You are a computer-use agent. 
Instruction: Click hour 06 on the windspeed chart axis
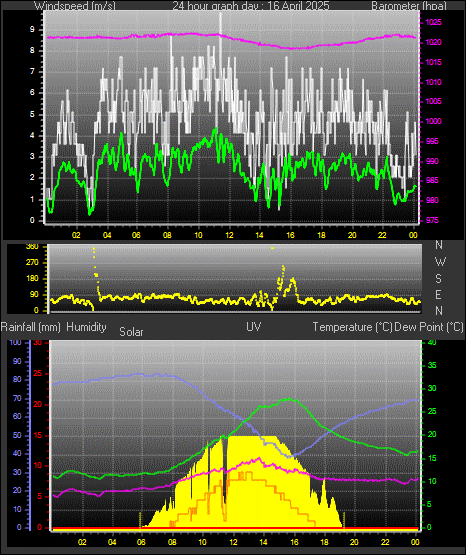tap(136, 235)
